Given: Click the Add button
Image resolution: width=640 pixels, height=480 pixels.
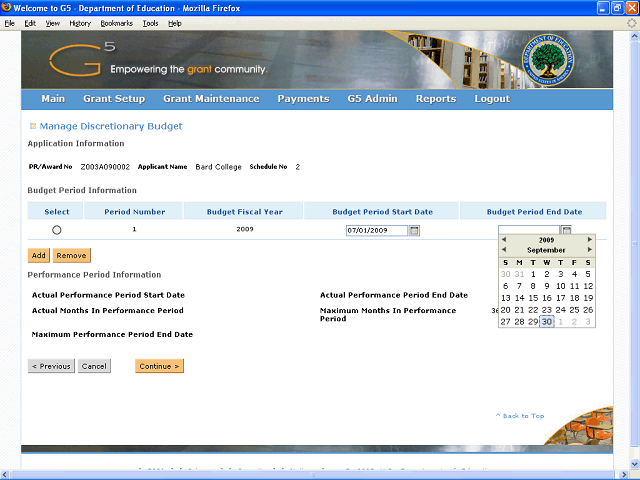Looking at the screenshot, I should tap(39, 256).
